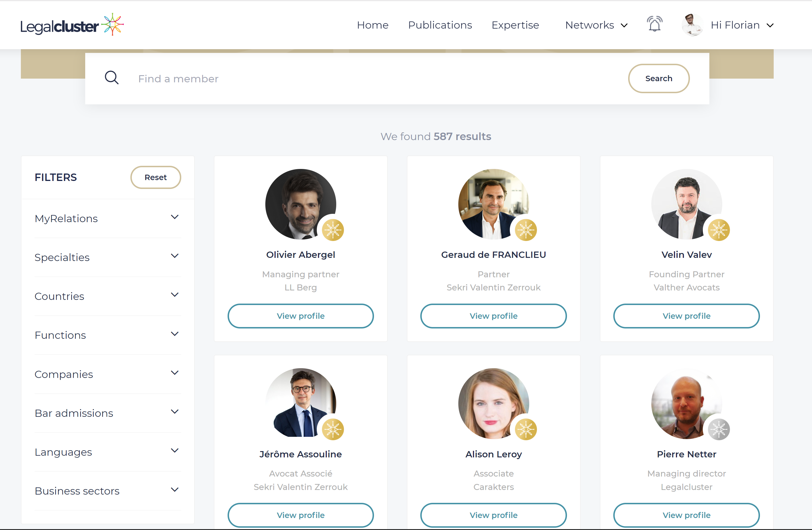Click Olivier Abergel's gold member badge
This screenshot has width=812, height=530.
click(x=333, y=230)
